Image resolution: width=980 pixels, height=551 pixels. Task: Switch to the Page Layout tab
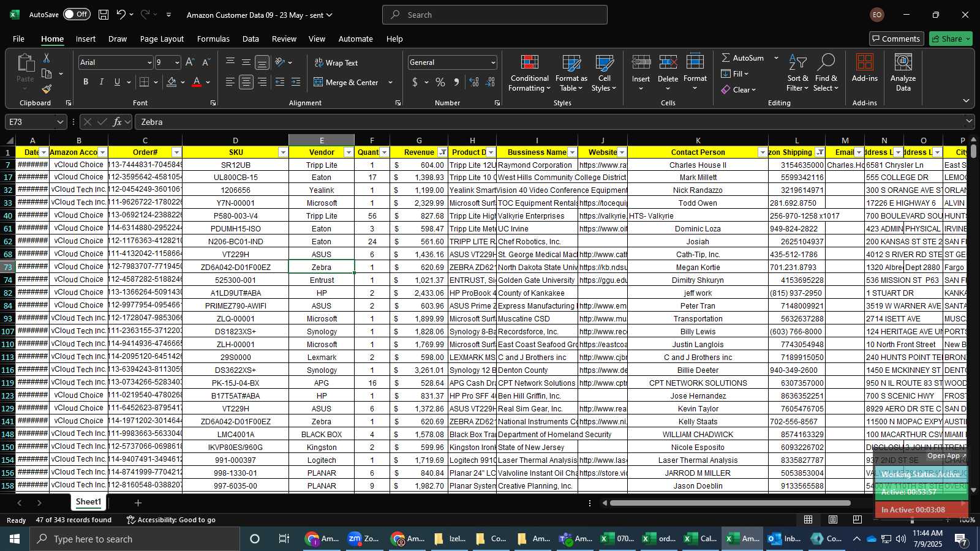[x=162, y=39]
